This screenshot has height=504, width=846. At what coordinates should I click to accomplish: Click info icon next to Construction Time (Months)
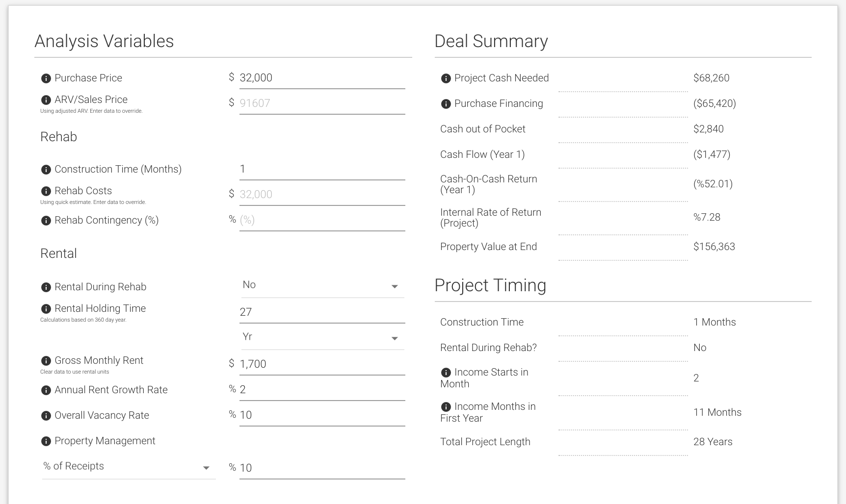[46, 170]
